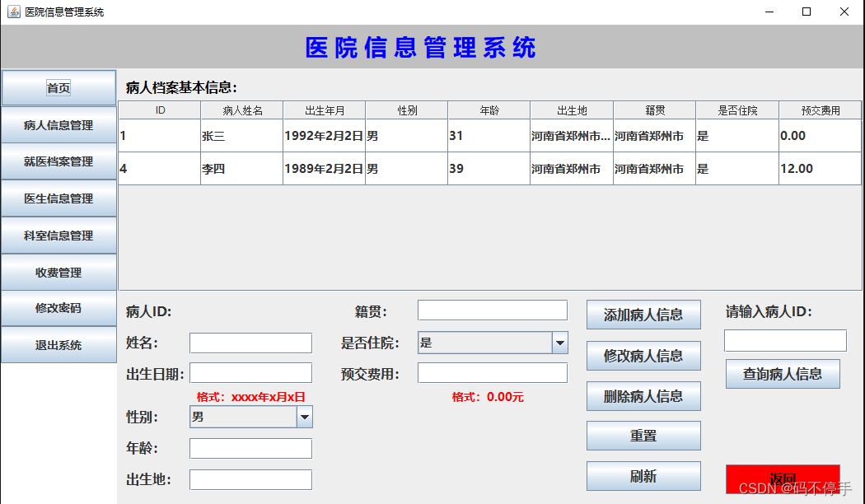Click 退出系统 to exit

[58, 345]
